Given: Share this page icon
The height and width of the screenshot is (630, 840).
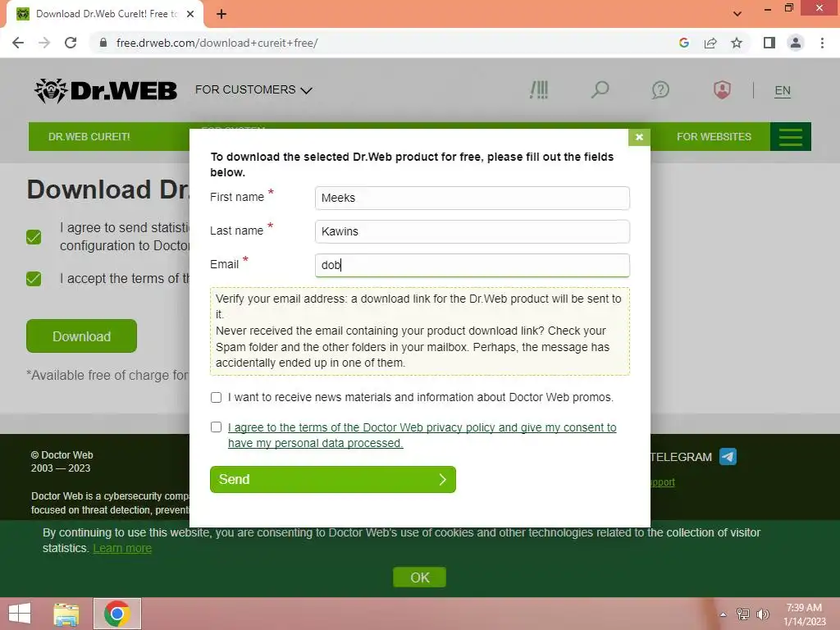Looking at the screenshot, I should pos(710,43).
